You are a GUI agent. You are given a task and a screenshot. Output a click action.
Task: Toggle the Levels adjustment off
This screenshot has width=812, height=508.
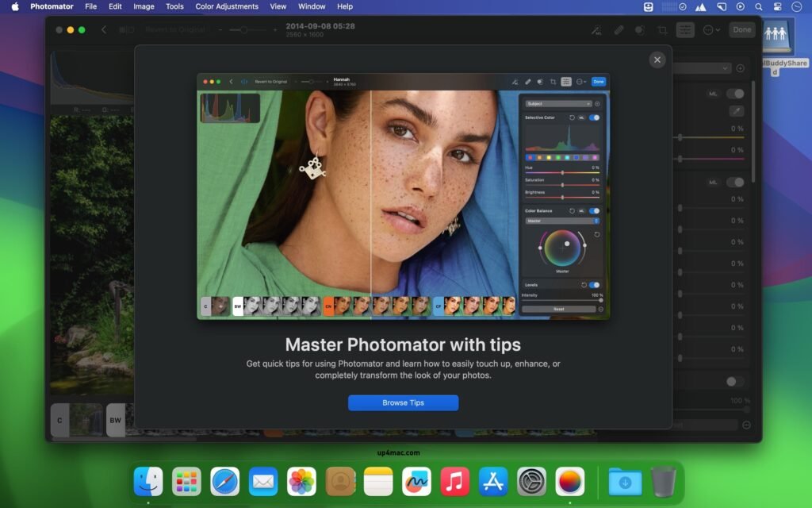(x=592, y=283)
